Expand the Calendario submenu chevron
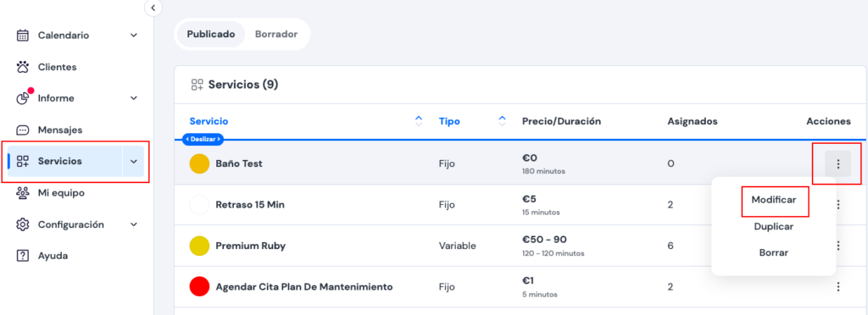This screenshot has height=315, width=868. tap(133, 36)
